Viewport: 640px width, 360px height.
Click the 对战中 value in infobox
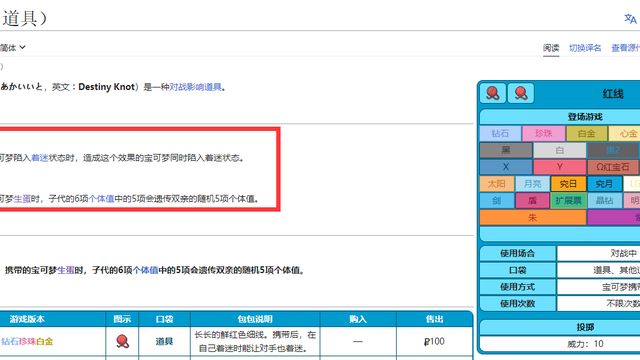(x=623, y=253)
